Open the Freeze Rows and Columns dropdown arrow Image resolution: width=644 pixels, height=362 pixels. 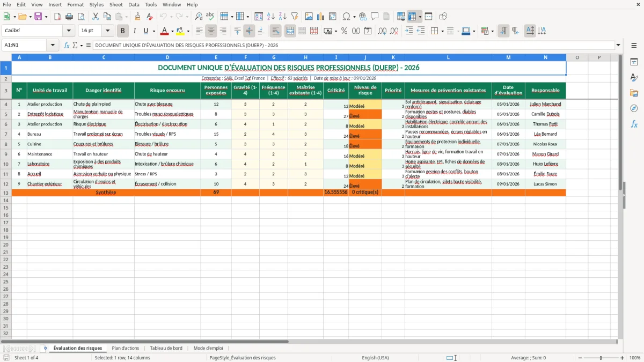420,17
